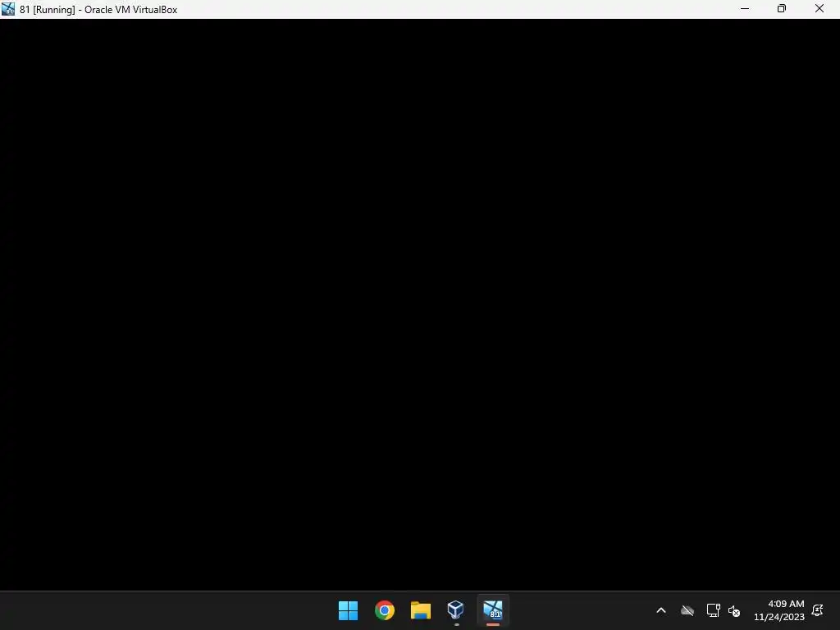The image size is (840, 630).
Task: Click the title text '81 [Running] - Oracle VM VirtualBox'
Action: point(98,10)
